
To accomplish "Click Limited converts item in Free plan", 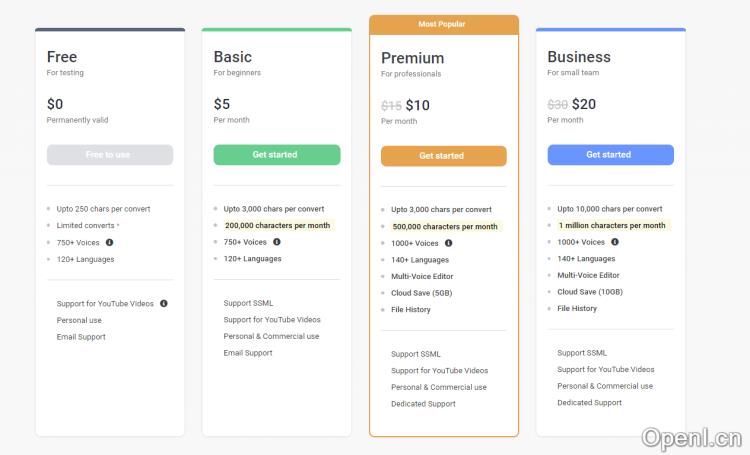I will pos(86,226).
